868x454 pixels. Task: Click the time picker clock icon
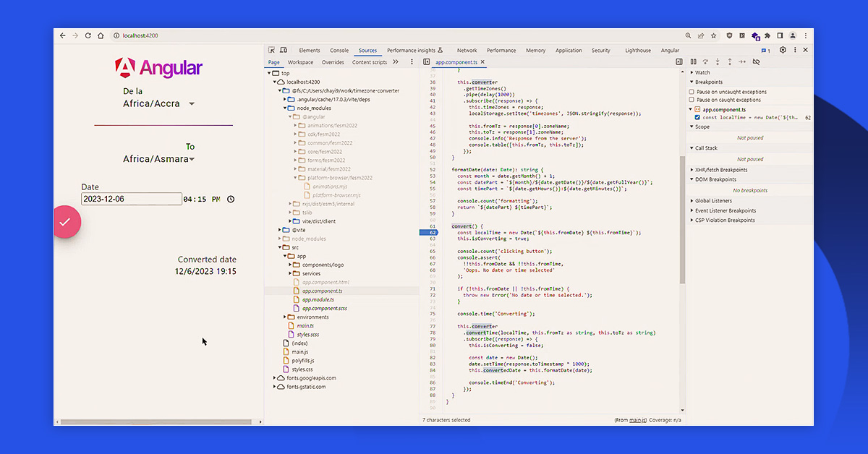click(x=231, y=199)
